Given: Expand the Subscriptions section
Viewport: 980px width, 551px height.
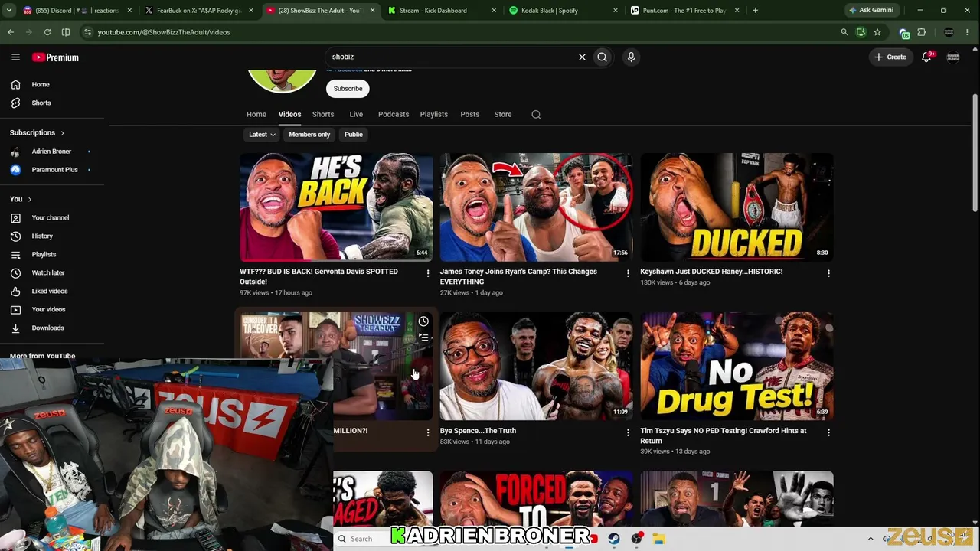Looking at the screenshot, I should (x=37, y=132).
